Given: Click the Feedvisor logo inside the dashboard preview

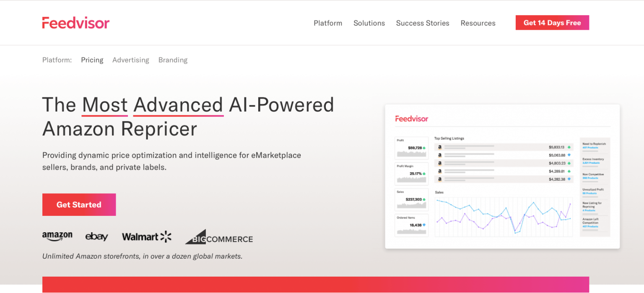Looking at the screenshot, I should [x=411, y=119].
